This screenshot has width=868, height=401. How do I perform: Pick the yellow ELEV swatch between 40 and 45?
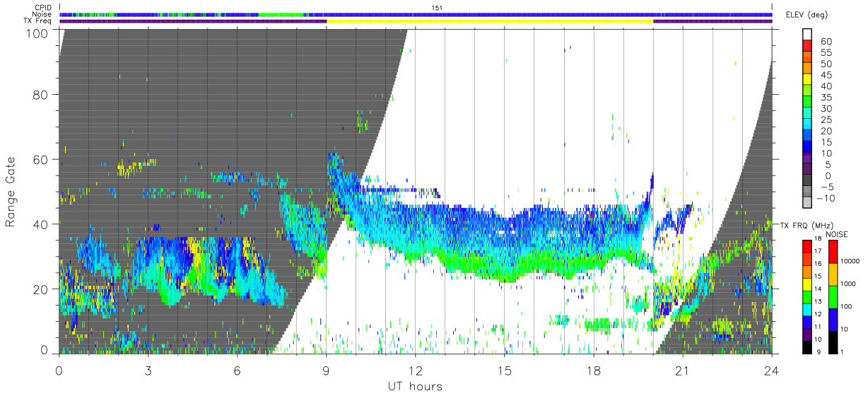point(808,80)
